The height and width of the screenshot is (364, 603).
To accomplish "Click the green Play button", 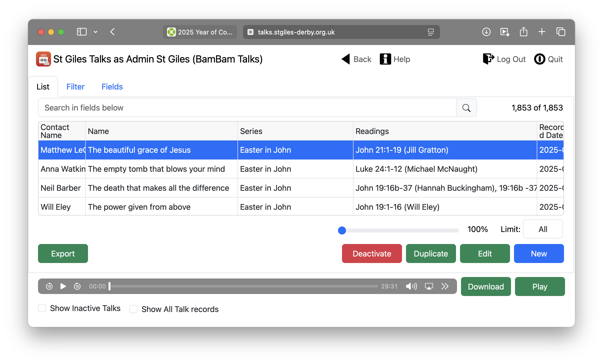I will tap(540, 286).
